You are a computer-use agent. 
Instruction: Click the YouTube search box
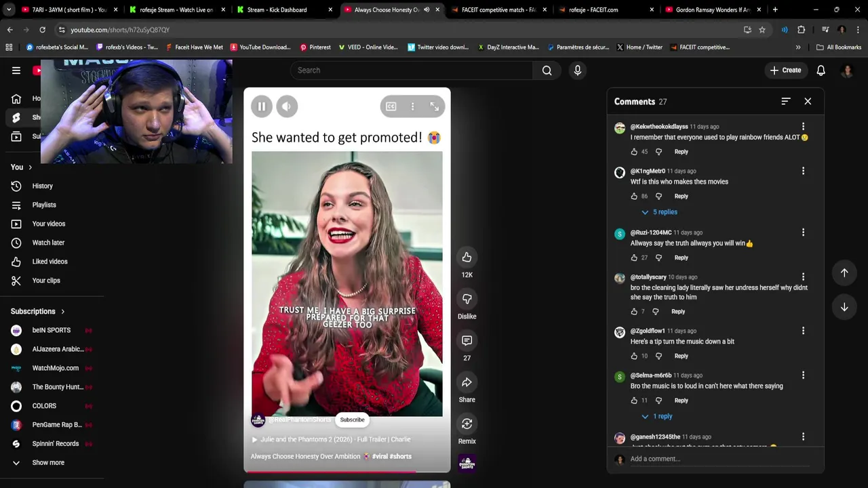[412, 70]
